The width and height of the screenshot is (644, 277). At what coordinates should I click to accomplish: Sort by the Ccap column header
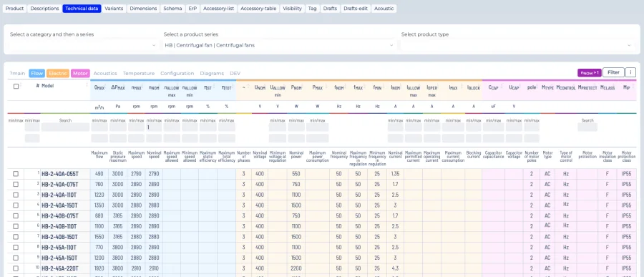click(493, 87)
